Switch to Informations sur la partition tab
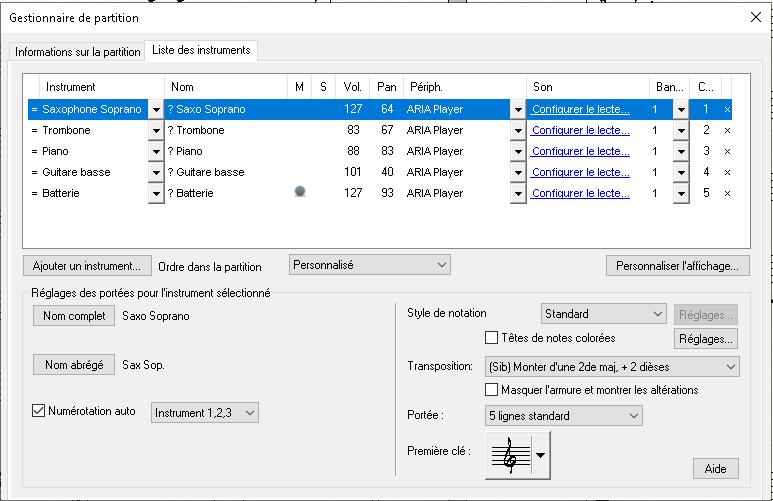Screen dimensions: 773x501 click(76, 51)
